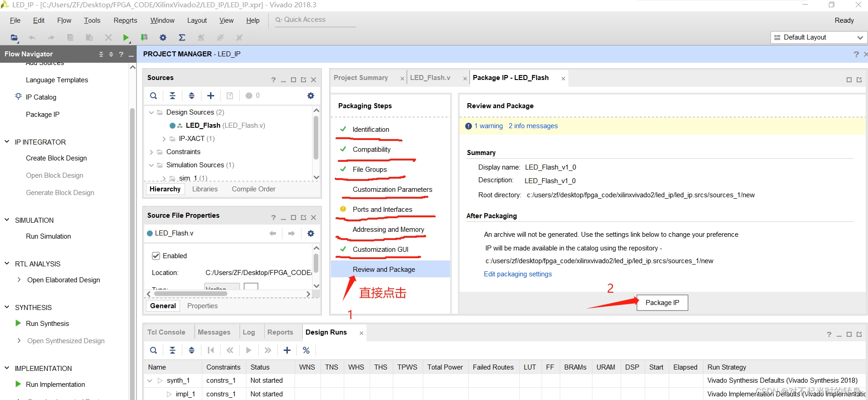Click the Sources panel vertical scrollbar
This screenshot has width=868, height=400.
click(316, 138)
